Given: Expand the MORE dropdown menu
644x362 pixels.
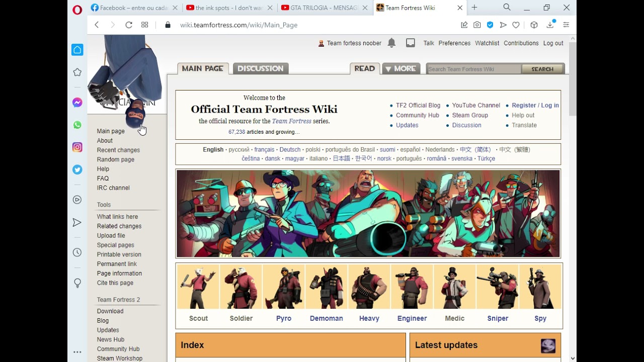Looking at the screenshot, I should point(401,68).
